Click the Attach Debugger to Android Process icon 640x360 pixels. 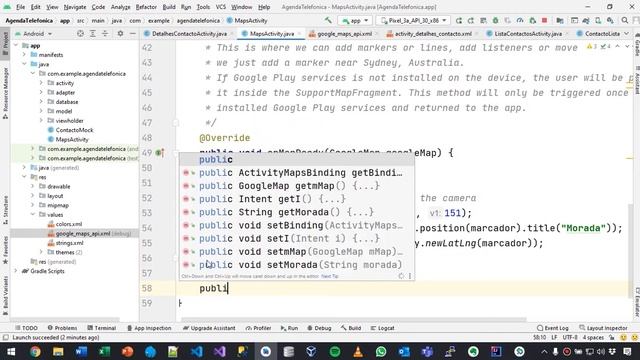[x=532, y=20]
